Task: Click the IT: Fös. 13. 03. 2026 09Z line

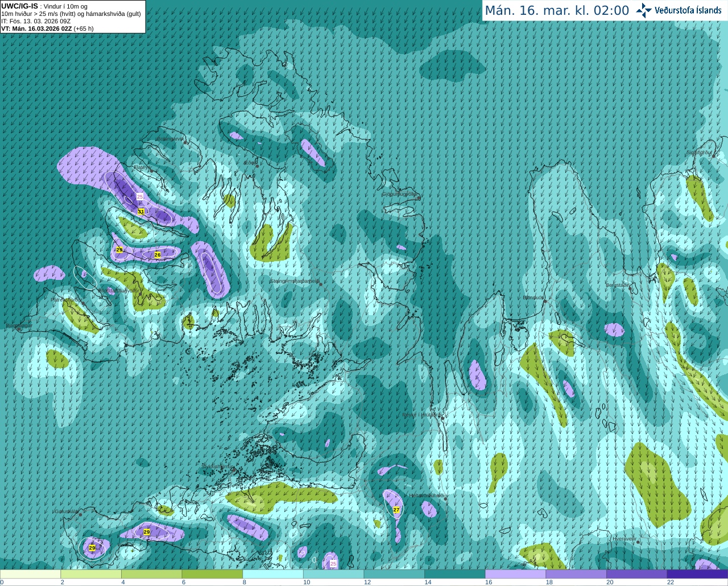Action: coord(36,21)
